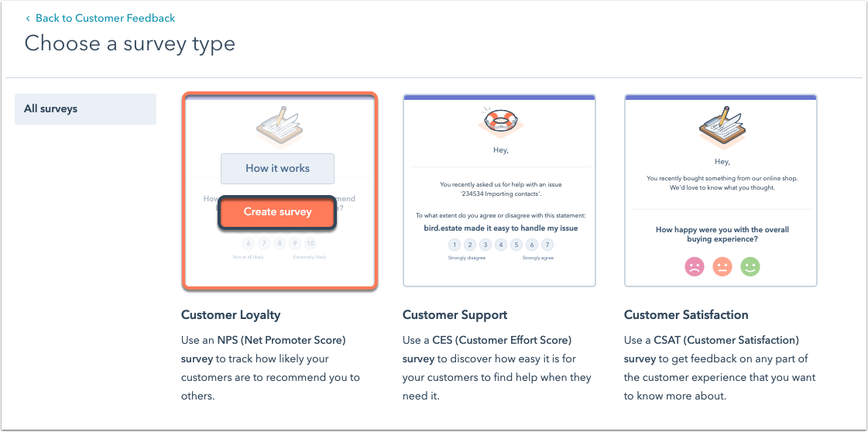This screenshot has width=868, height=432.
Task: Open the Customer Satisfaction survey thumbnail
Action: (721, 190)
